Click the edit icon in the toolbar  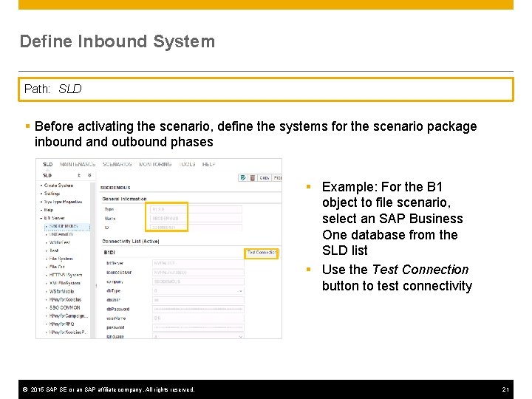243,177
